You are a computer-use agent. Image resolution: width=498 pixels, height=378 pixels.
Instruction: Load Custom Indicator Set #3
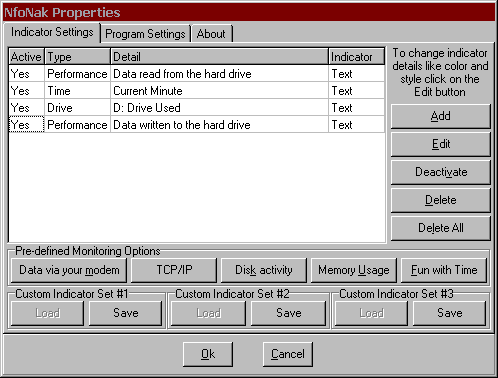point(371,313)
